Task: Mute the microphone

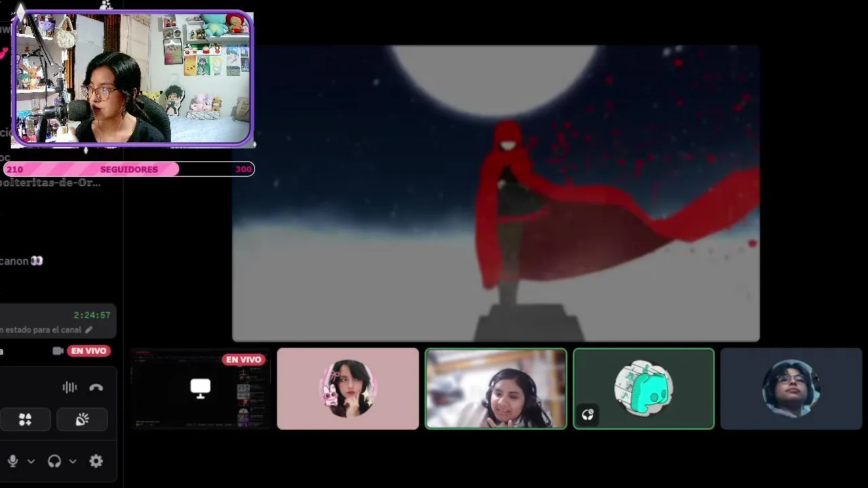Action: [x=12, y=461]
